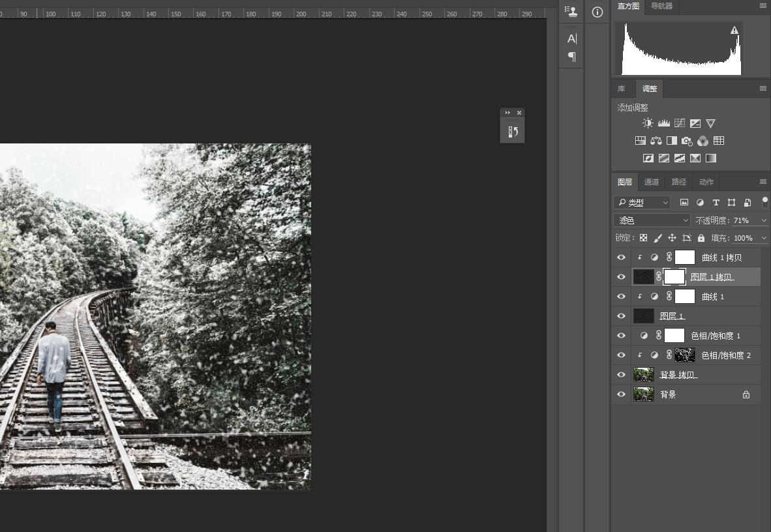This screenshot has width=771, height=532.
Task: Open the Adjustments panel flyout menu
Action: [x=763, y=89]
